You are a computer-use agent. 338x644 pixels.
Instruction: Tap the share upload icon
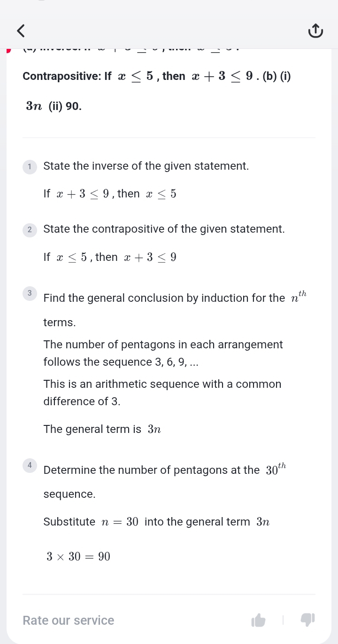[315, 31]
